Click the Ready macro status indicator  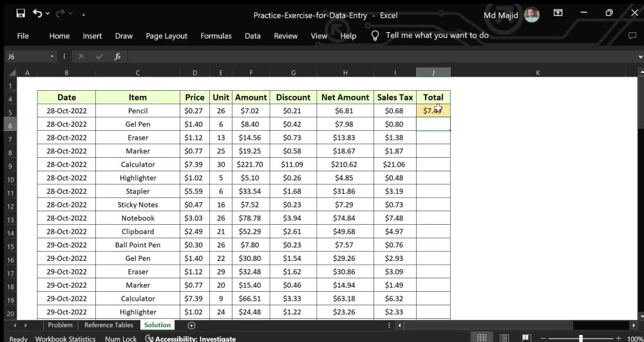click(18, 339)
